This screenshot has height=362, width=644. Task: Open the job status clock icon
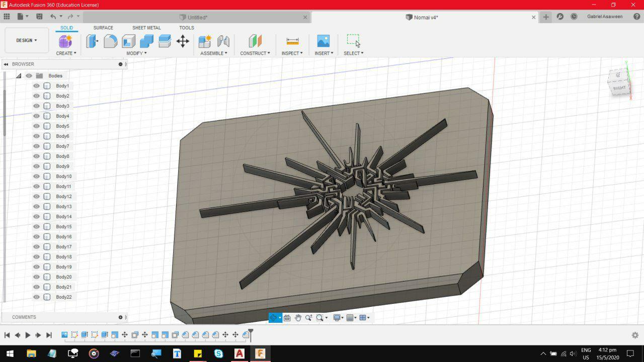(x=574, y=17)
